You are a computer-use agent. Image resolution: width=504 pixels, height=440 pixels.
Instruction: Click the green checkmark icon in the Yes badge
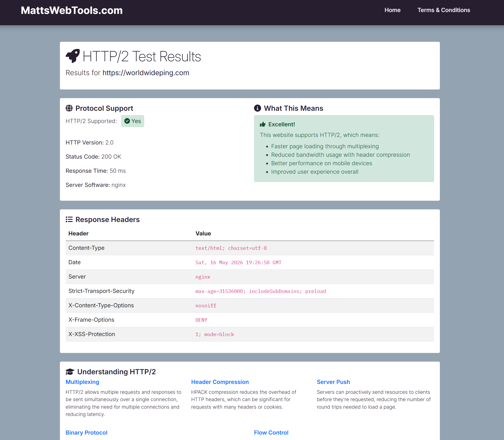pos(127,121)
